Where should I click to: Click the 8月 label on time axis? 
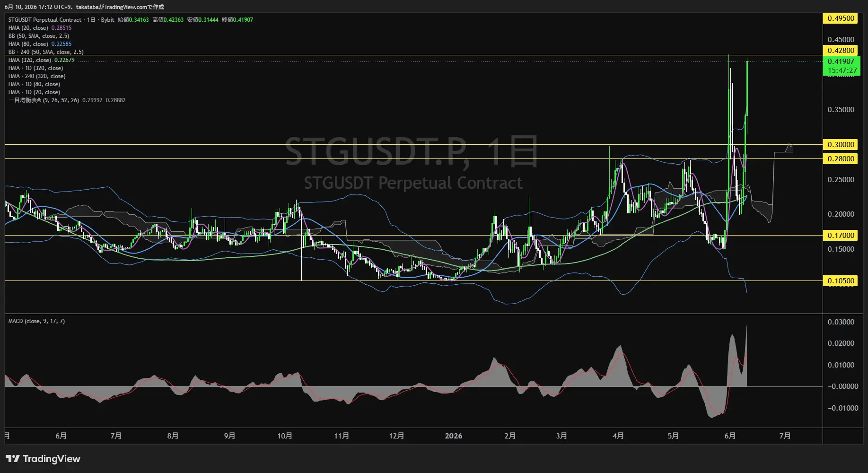click(173, 436)
